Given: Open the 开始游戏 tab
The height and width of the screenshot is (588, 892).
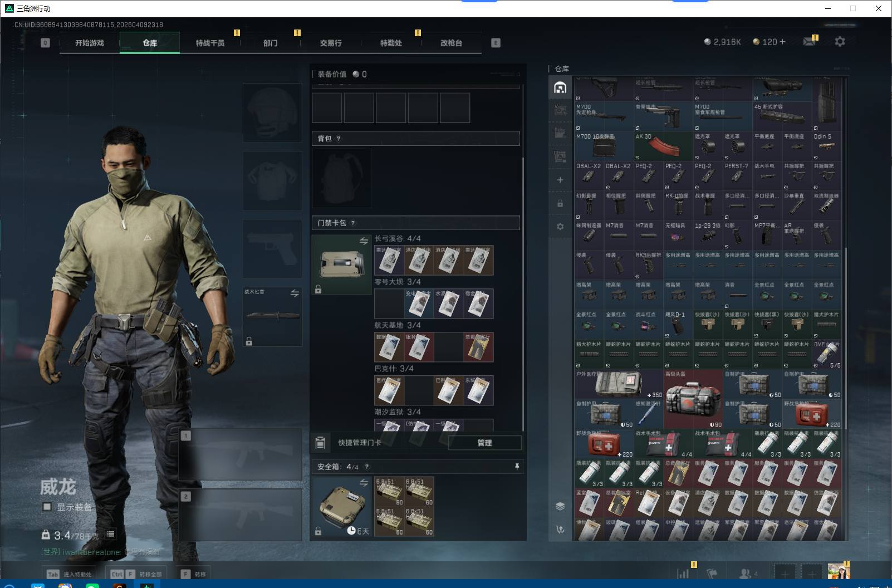Looking at the screenshot, I should (x=90, y=43).
